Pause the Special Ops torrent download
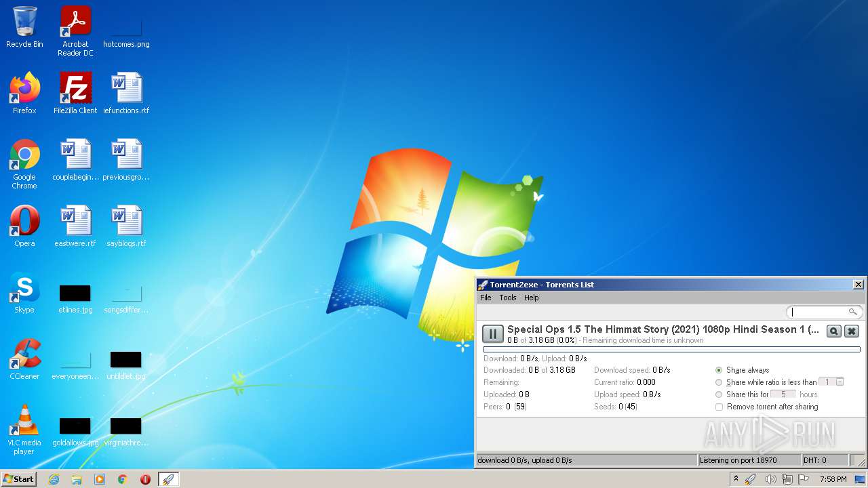Viewport: 868px width, 488px height. [493, 333]
